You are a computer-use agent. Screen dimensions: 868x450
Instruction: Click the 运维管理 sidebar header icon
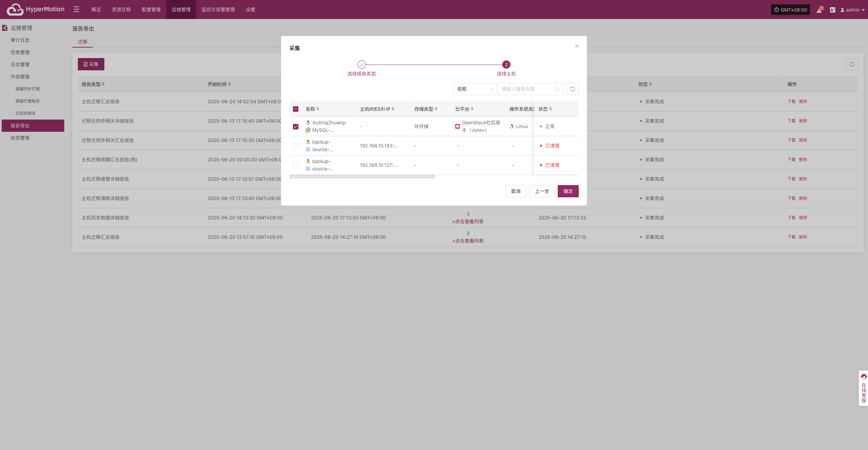point(5,28)
